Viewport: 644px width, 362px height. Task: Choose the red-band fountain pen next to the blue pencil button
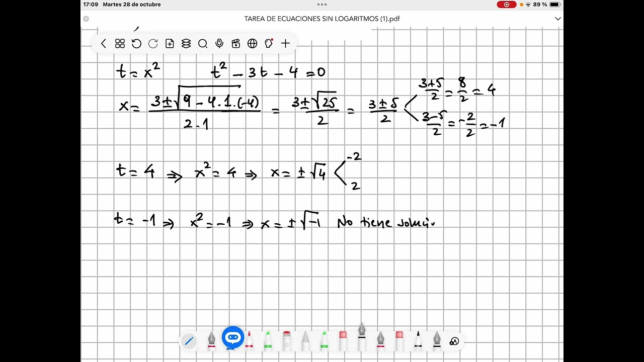pyautogui.click(x=211, y=340)
